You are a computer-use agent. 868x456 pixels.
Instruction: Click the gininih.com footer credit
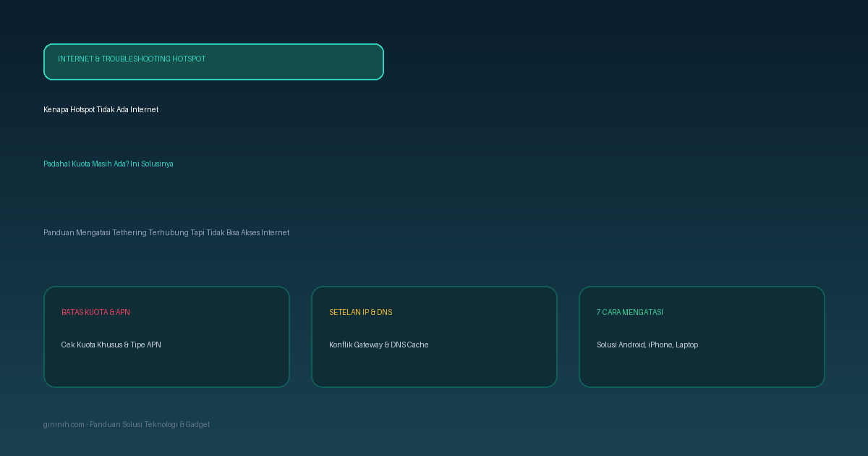click(x=127, y=424)
